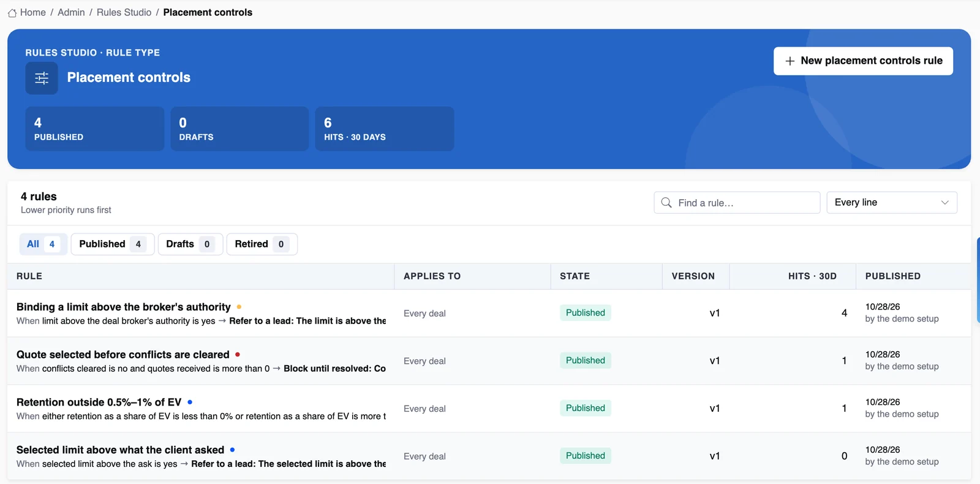Click Published badge in Quote selected row

(x=586, y=361)
